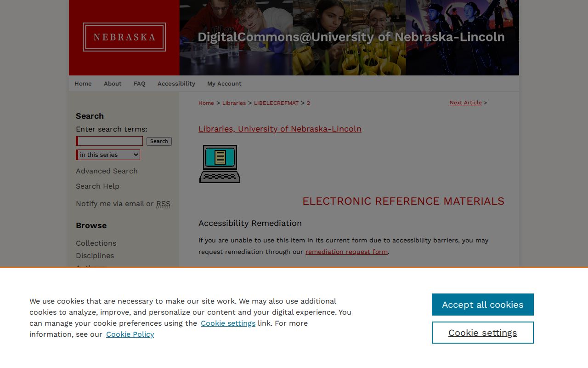Click the Electronic Reference Materials heading
Image resolution: width=588 pixels, height=368 pixels.
[x=403, y=201]
